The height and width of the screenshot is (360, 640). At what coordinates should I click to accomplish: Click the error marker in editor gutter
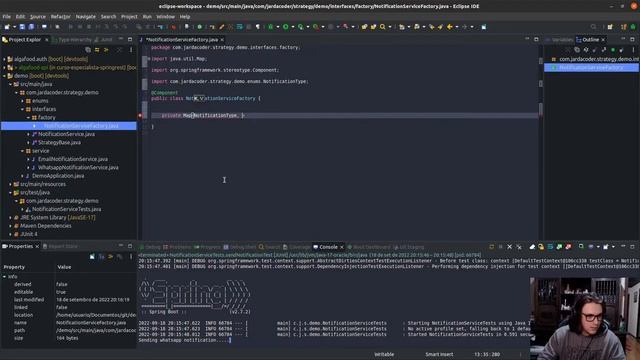pyautogui.click(x=140, y=116)
